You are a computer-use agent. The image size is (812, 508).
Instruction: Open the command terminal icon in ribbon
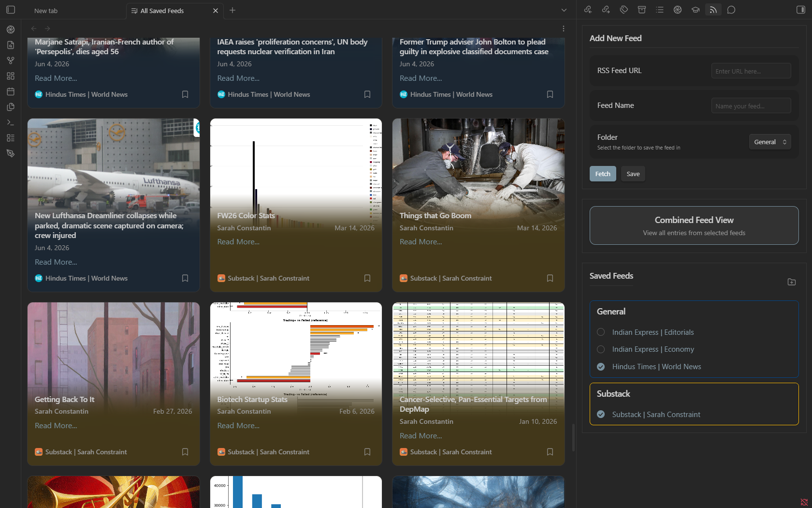tap(11, 122)
